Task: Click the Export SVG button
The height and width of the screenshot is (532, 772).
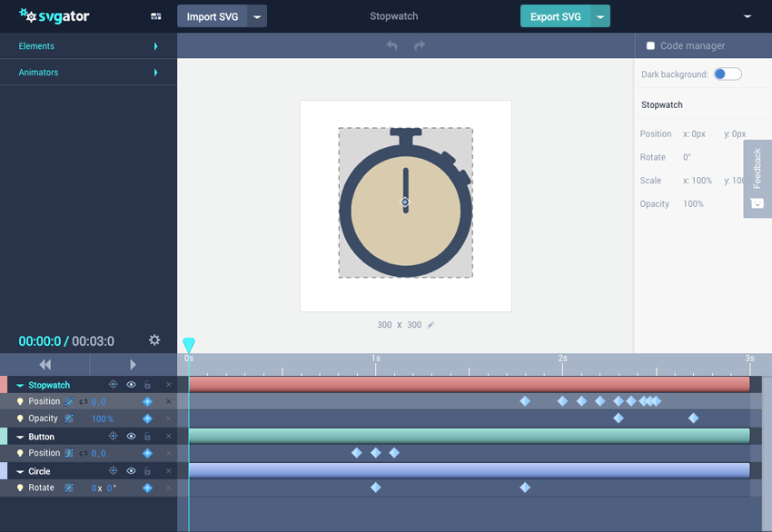Action: click(x=555, y=16)
